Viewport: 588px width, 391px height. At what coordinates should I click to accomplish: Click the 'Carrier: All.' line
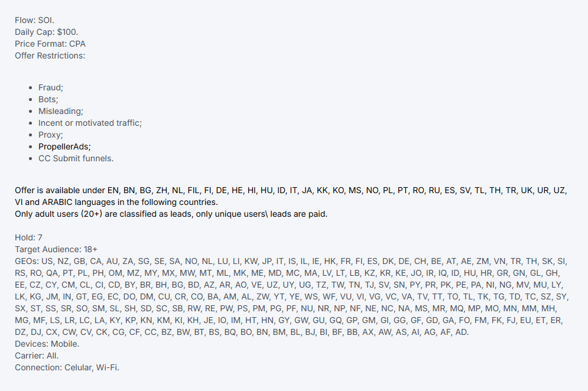tap(37, 356)
